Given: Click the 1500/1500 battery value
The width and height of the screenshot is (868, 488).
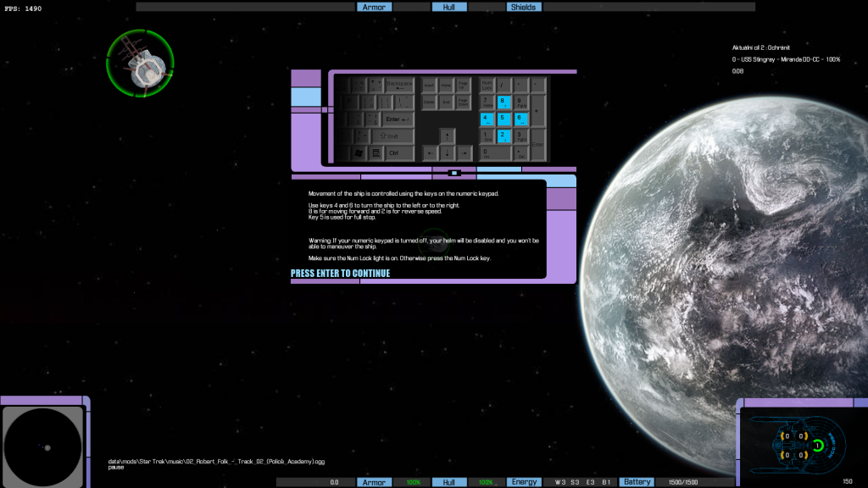Looking at the screenshot, I should tap(682, 482).
